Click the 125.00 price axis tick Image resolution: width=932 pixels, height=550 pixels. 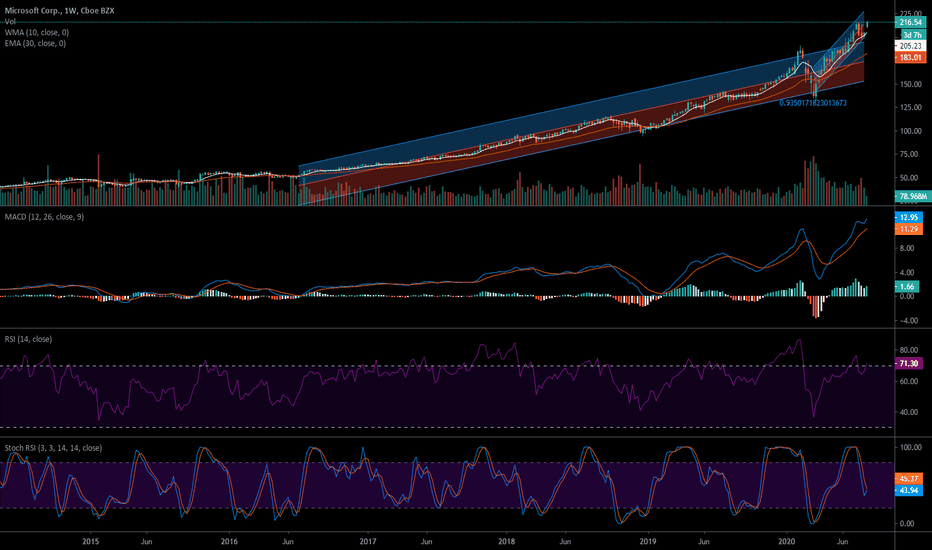click(x=911, y=108)
